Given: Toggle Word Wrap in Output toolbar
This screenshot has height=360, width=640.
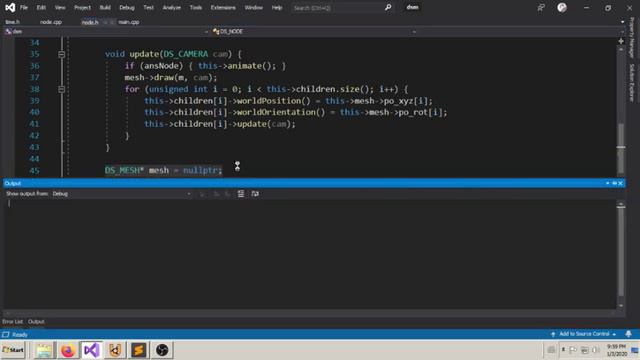Looking at the screenshot, I should click(x=255, y=194).
